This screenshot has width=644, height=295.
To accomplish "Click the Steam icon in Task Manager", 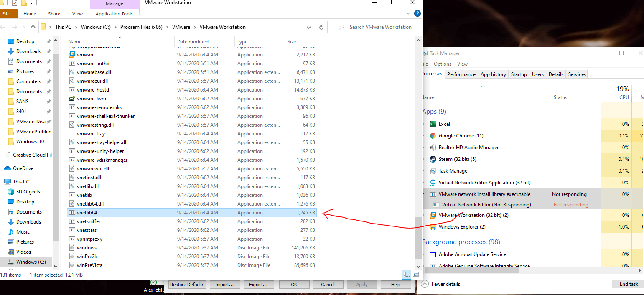I will point(432,159).
